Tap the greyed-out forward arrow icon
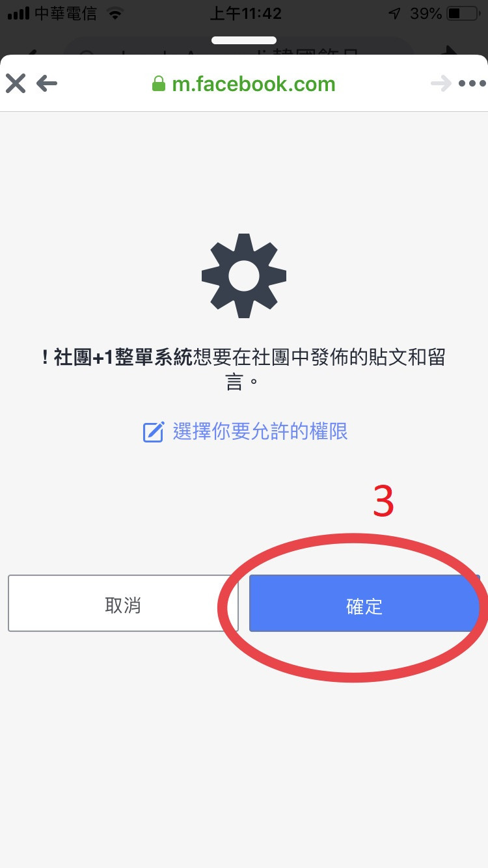 [441, 83]
